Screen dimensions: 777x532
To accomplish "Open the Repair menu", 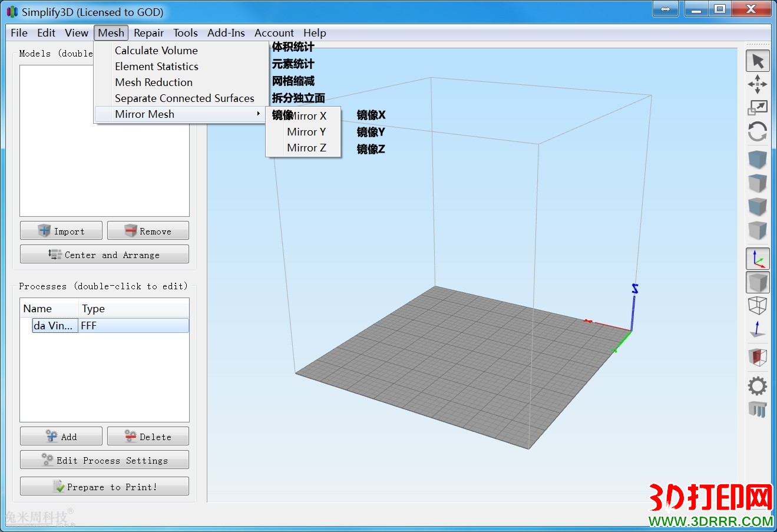I will click(x=148, y=33).
